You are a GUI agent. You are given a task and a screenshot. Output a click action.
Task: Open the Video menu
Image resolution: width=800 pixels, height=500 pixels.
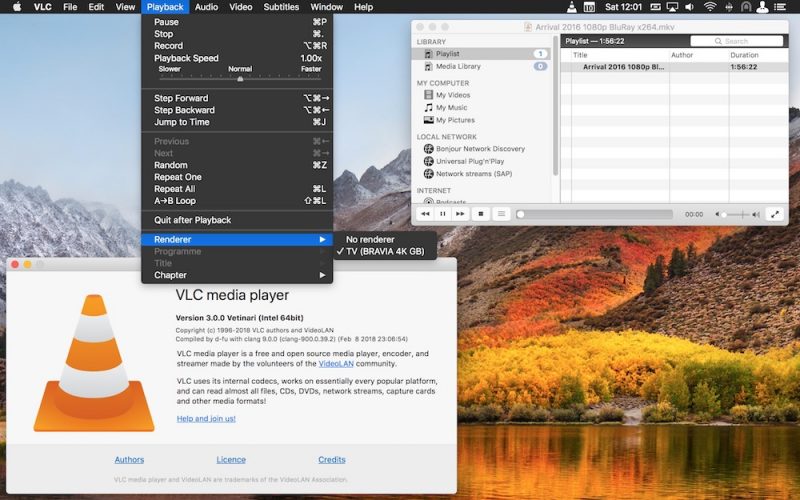(x=240, y=7)
